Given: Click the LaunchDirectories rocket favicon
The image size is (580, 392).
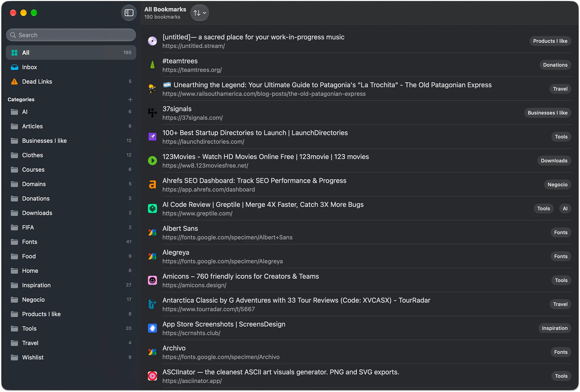Looking at the screenshot, I should click(152, 137).
